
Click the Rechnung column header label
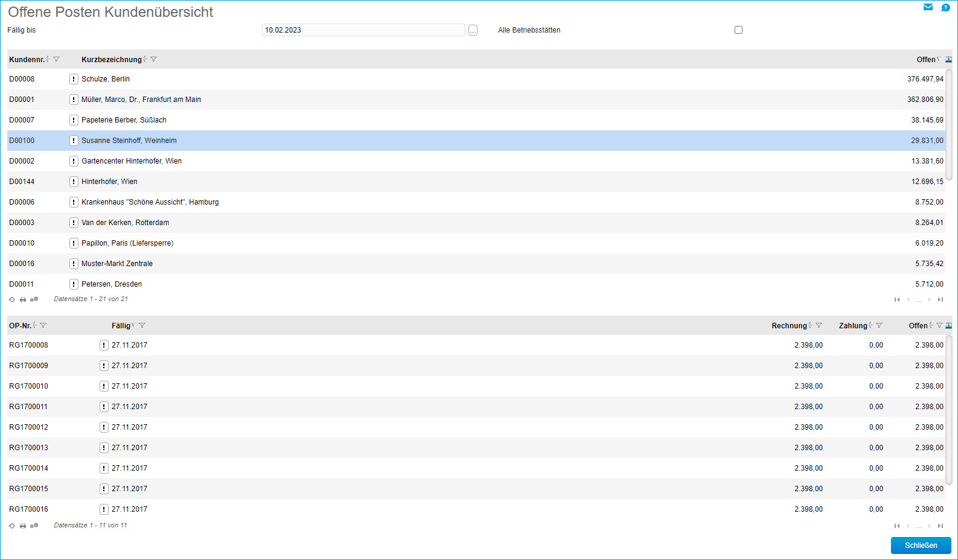[789, 326]
